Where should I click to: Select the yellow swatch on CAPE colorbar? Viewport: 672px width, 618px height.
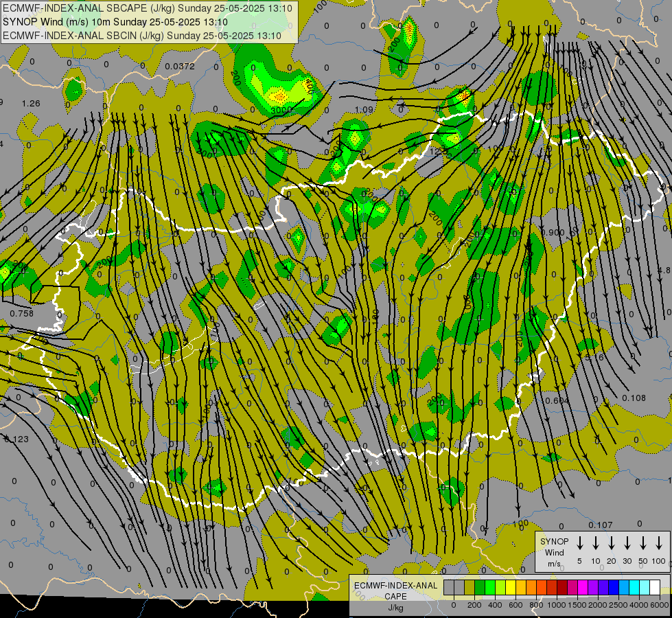511,587
